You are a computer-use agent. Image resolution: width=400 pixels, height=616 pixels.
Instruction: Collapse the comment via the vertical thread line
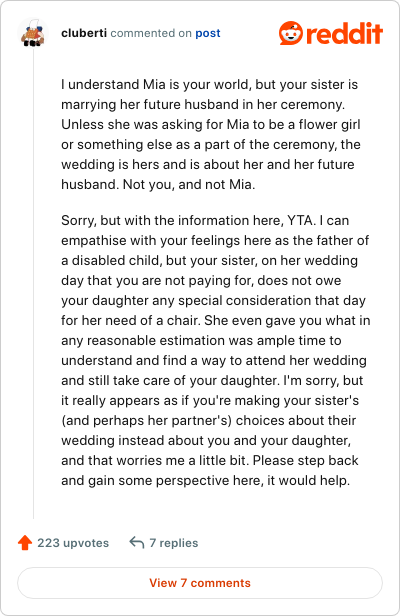click(33, 283)
